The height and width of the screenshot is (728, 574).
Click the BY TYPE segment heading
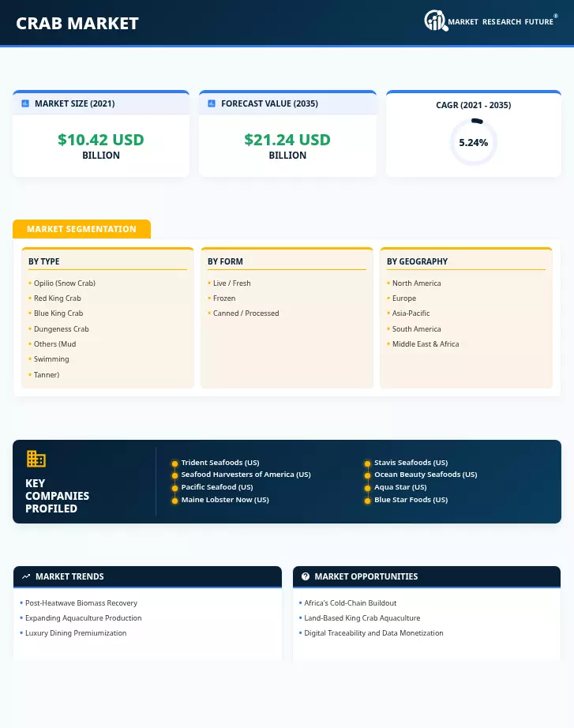click(44, 261)
